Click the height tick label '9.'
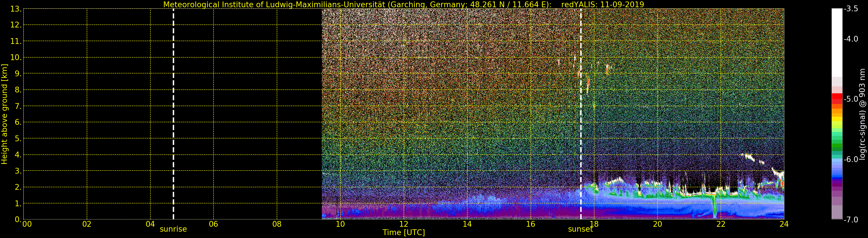The width and height of the screenshot is (868, 238). [x=18, y=74]
